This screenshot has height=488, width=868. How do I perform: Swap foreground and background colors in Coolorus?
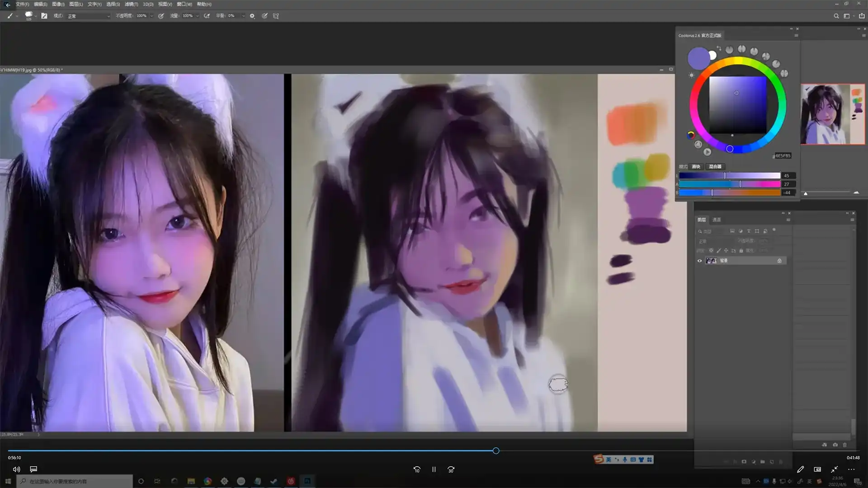[x=719, y=48]
